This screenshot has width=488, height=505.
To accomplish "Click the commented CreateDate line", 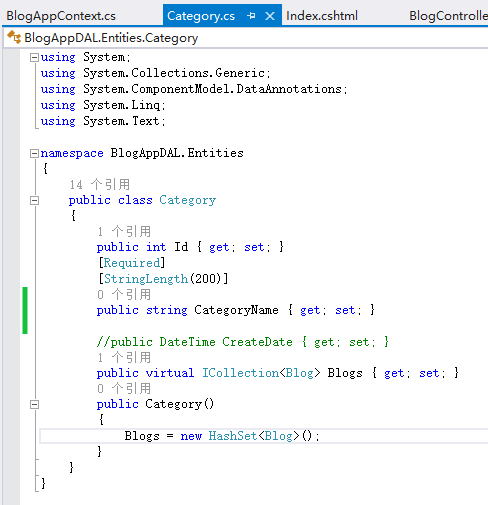I will (x=243, y=342).
